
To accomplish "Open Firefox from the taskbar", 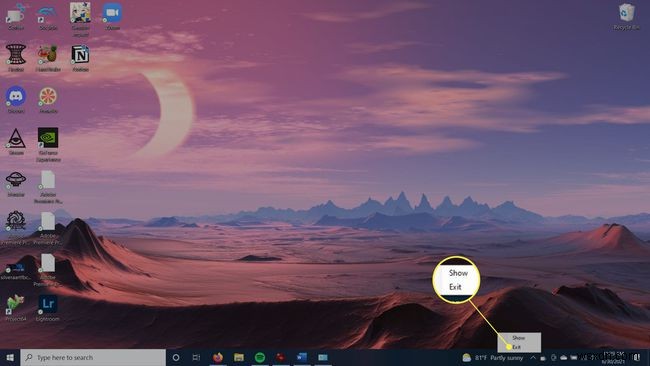I will 218,357.
